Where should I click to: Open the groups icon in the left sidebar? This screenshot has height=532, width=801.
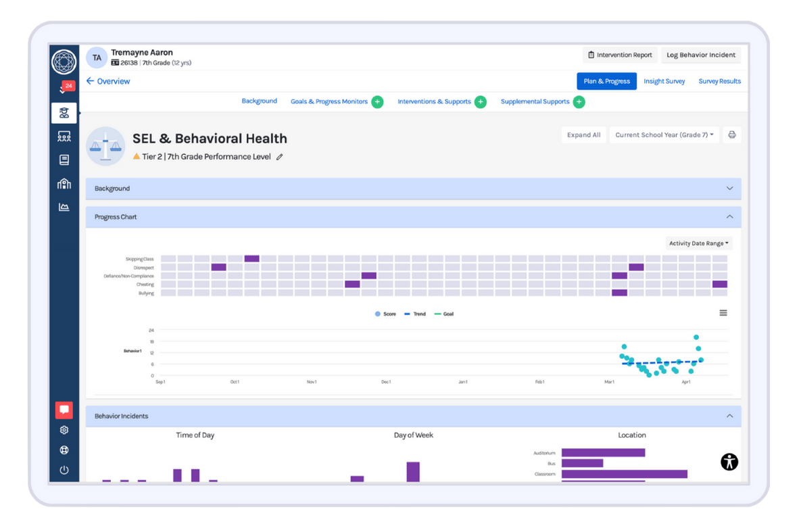(x=64, y=136)
